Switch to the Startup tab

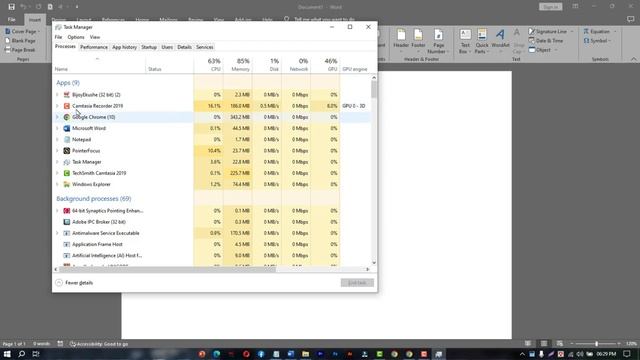(149, 47)
